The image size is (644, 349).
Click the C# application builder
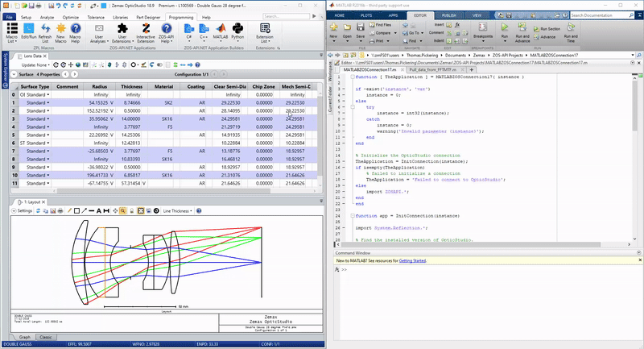189,31
